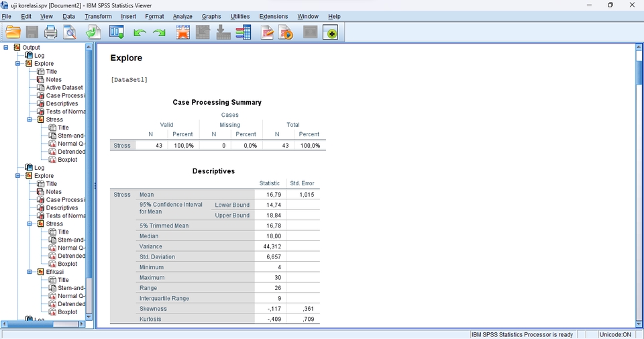Click the Active Dataset item icon
The height and width of the screenshot is (339, 644).
click(x=40, y=87)
